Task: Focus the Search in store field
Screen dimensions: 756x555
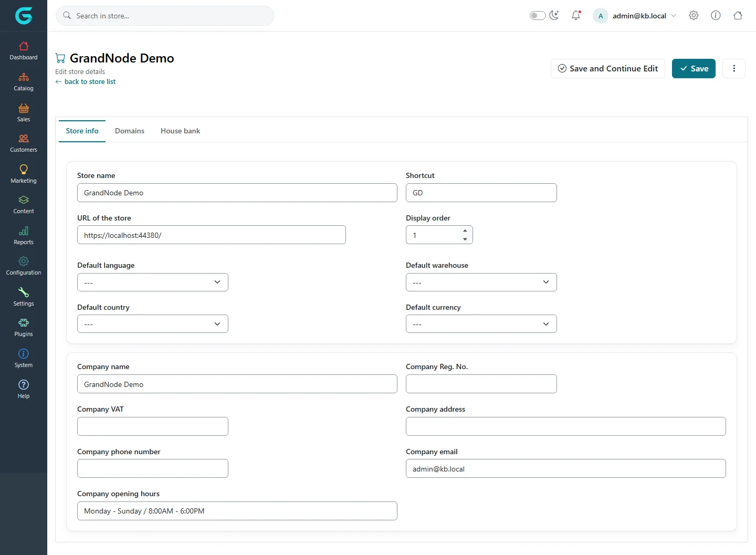Action: (165, 16)
